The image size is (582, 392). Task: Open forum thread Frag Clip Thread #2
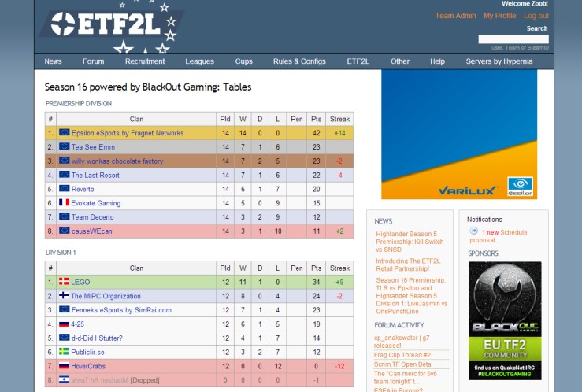(402, 355)
